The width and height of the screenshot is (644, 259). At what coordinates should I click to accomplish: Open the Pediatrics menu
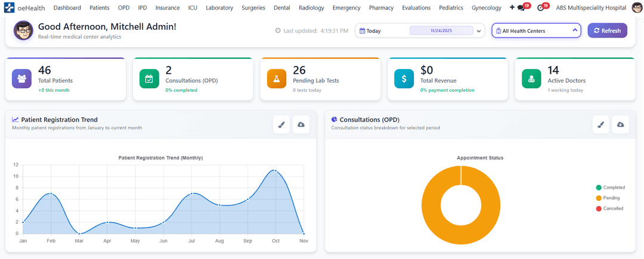pos(451,8)
